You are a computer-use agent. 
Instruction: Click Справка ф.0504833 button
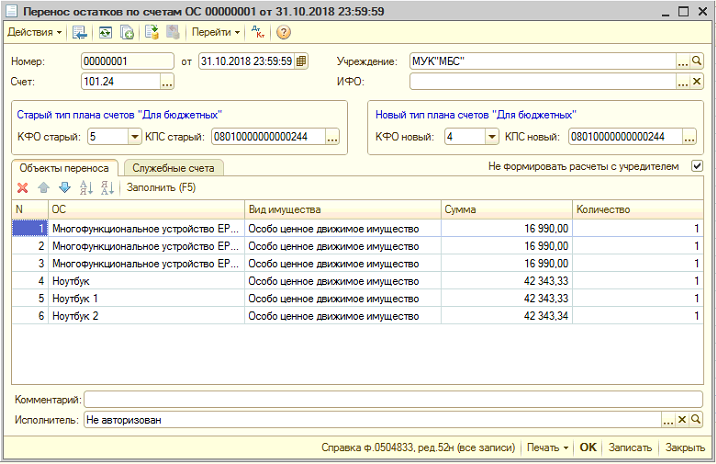[418, 448]
